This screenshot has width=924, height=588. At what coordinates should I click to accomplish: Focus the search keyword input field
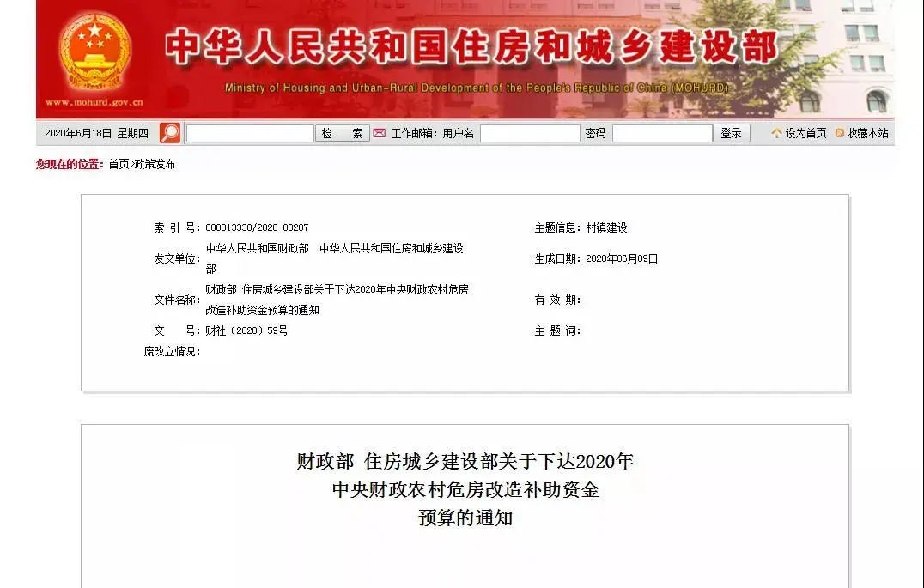[250, 133]
